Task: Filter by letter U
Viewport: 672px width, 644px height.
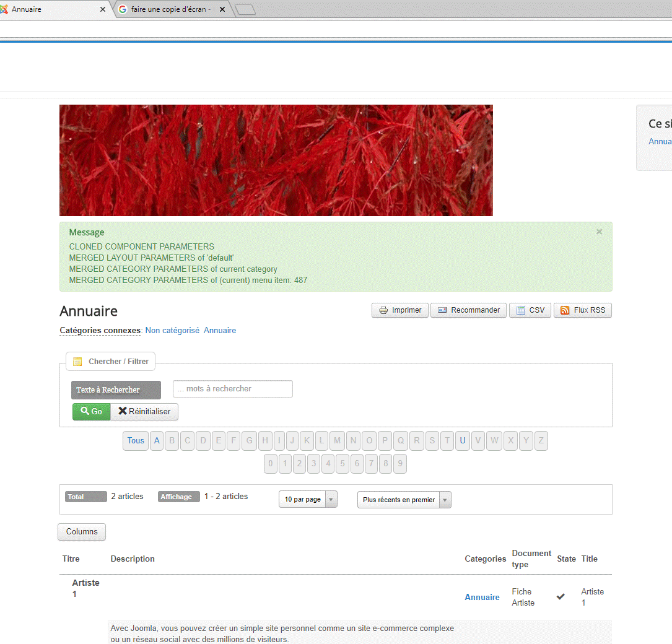Action: 463,441
